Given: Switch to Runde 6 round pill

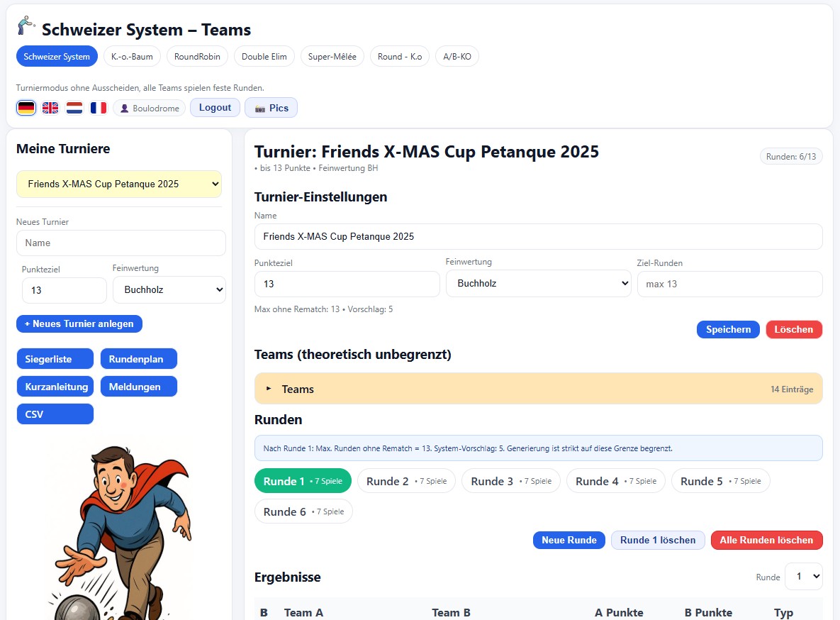Looking at the screenshot, I should (x=303, y=511).
